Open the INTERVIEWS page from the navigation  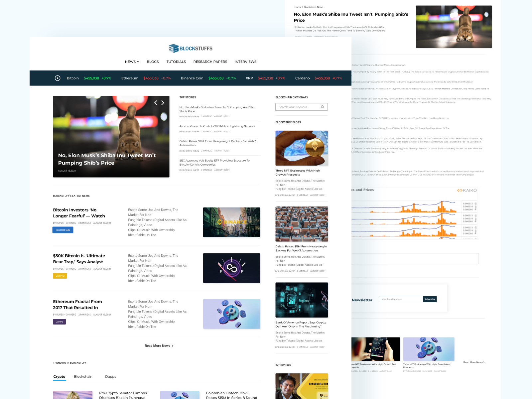click(245, 62)
